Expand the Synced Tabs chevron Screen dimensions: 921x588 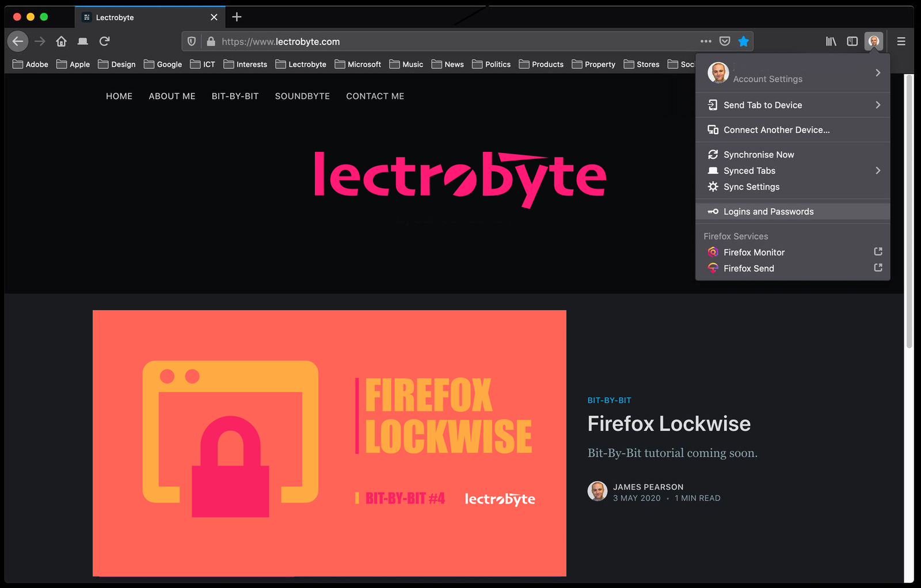877,170
